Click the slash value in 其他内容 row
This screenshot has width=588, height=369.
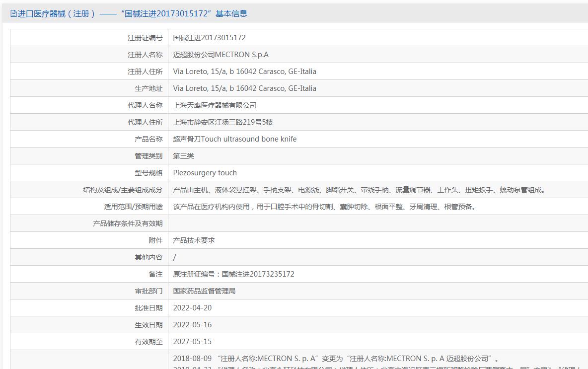pyautogui.click(x=174, y=257)
